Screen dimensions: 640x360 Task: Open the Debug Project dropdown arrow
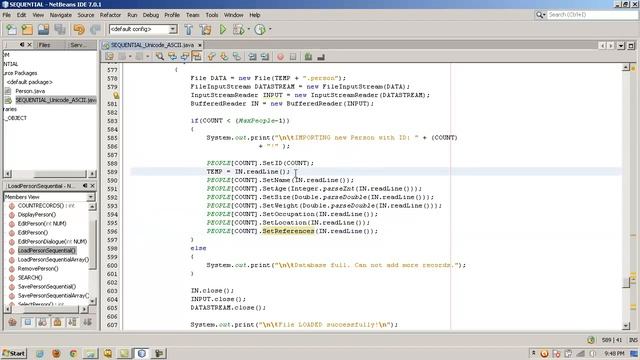[249, 29]
